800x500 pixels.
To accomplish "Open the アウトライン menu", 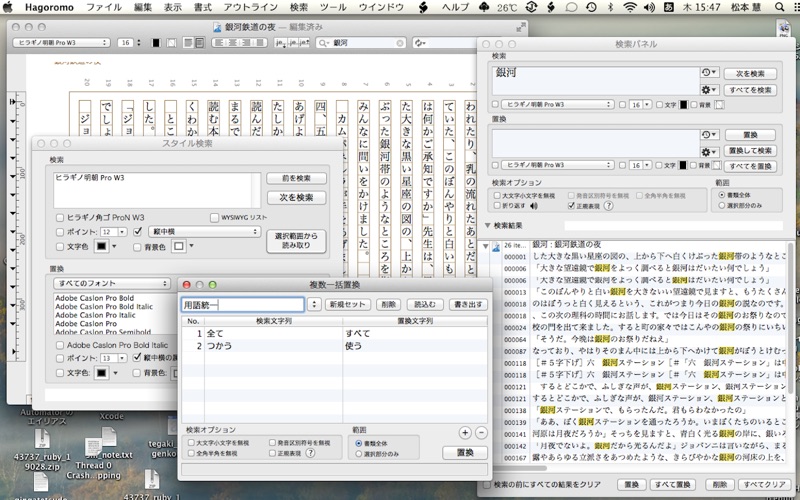I will point(251,7).
